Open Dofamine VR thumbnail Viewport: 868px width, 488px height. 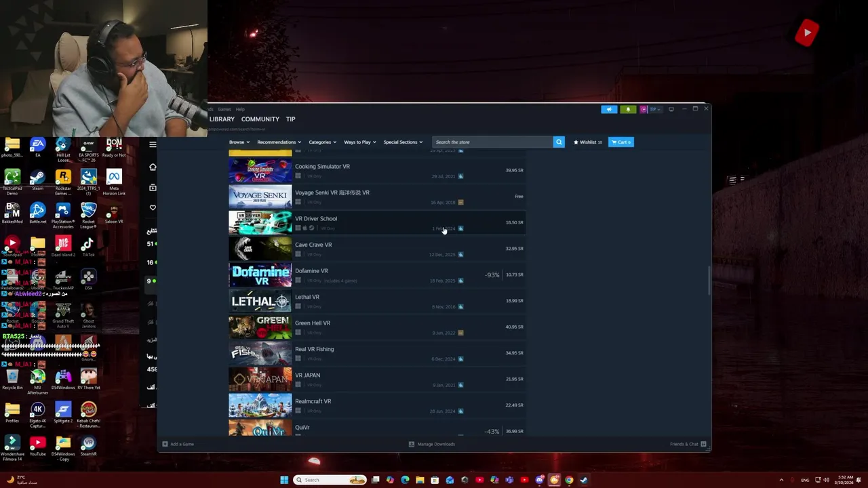point(260,274)
